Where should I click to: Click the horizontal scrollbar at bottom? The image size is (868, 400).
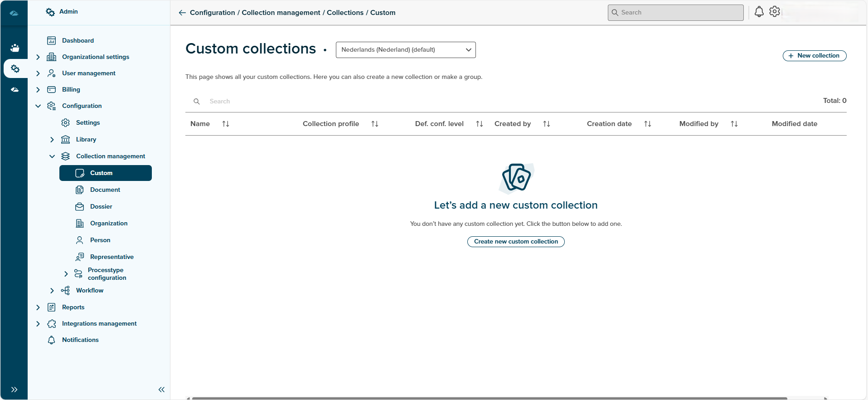pyautogui.click(x=490, y=398)
